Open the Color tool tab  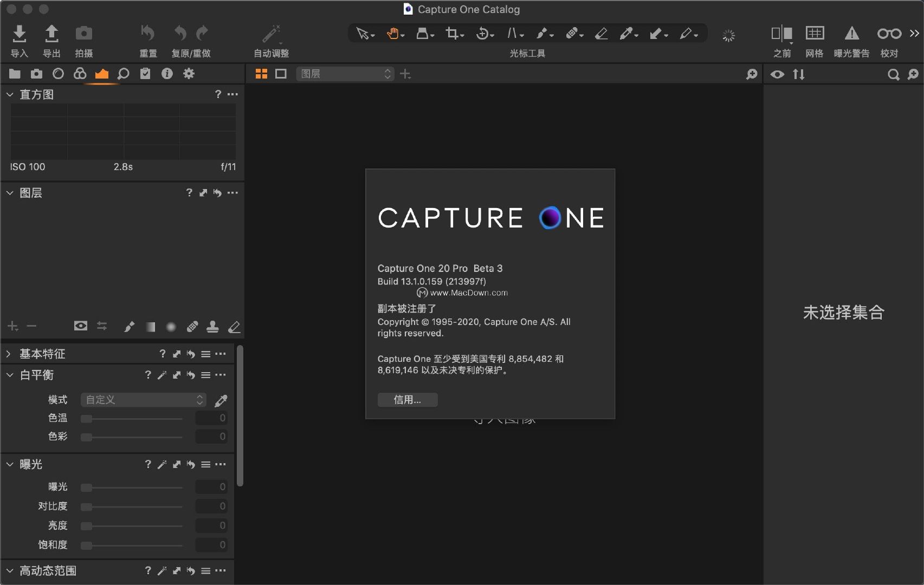pyautogui.click(x=80, y=74)
